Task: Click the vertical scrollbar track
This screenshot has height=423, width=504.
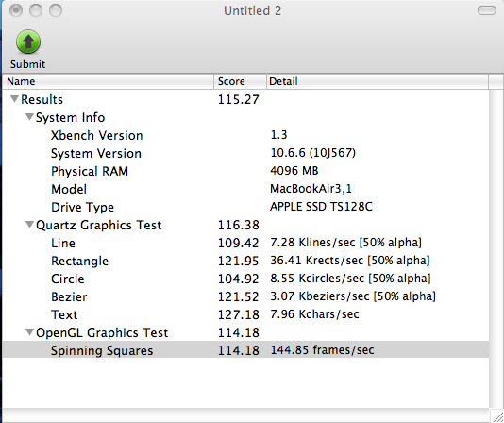Action: pos(496,248)
